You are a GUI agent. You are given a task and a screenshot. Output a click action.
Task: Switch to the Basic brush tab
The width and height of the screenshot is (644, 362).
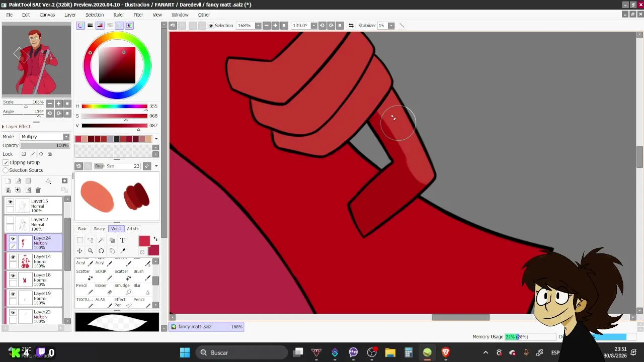click(x=83, y=229)
